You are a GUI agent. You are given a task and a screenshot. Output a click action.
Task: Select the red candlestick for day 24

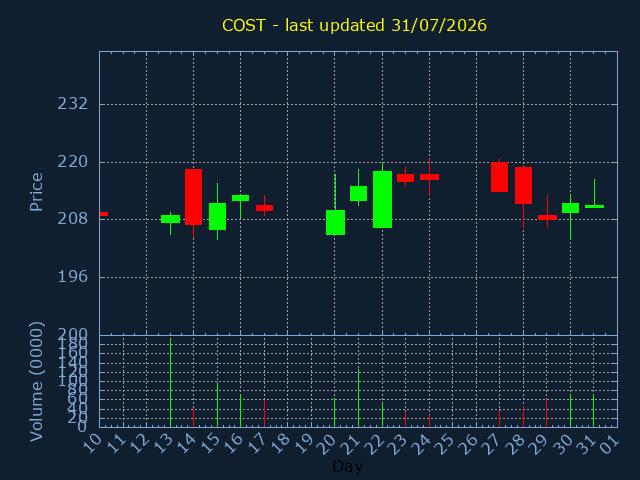pyautogui.click(x=429, y=177)
